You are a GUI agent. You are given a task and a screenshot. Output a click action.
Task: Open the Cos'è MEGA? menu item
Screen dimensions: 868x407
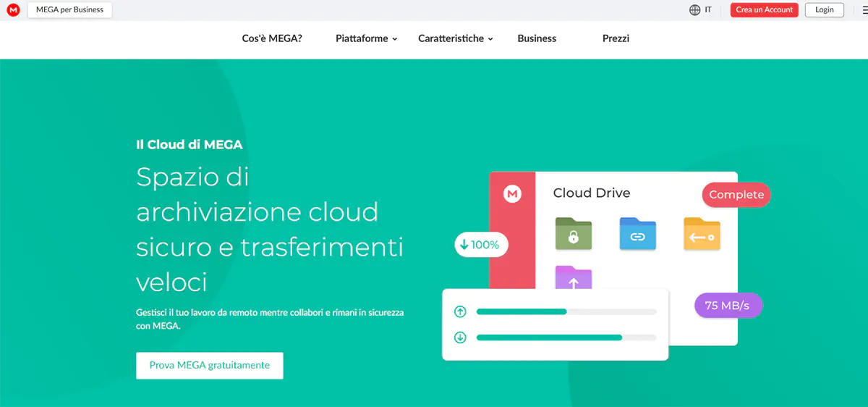[x=272, y=39]
